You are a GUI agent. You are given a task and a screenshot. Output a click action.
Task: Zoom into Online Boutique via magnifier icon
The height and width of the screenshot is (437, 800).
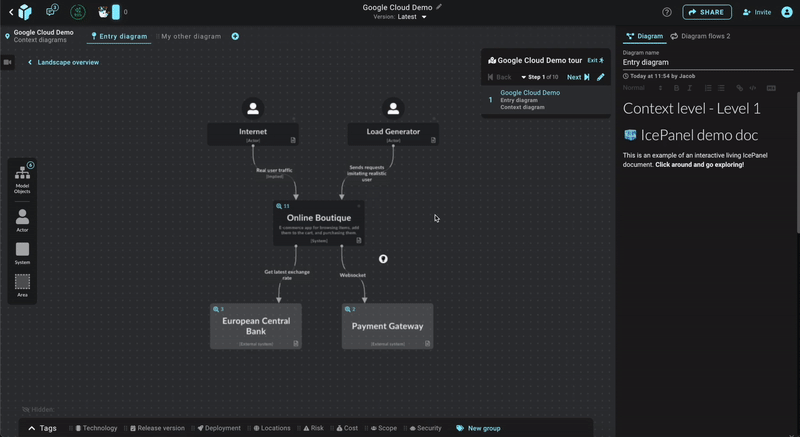[x=279, y=206]
